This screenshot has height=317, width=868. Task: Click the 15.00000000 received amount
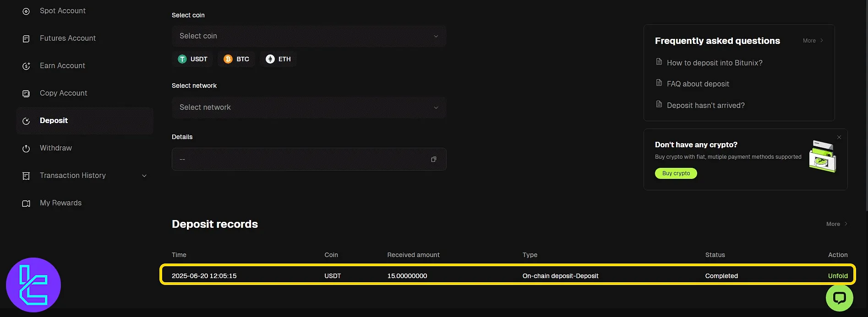[407, 276]
